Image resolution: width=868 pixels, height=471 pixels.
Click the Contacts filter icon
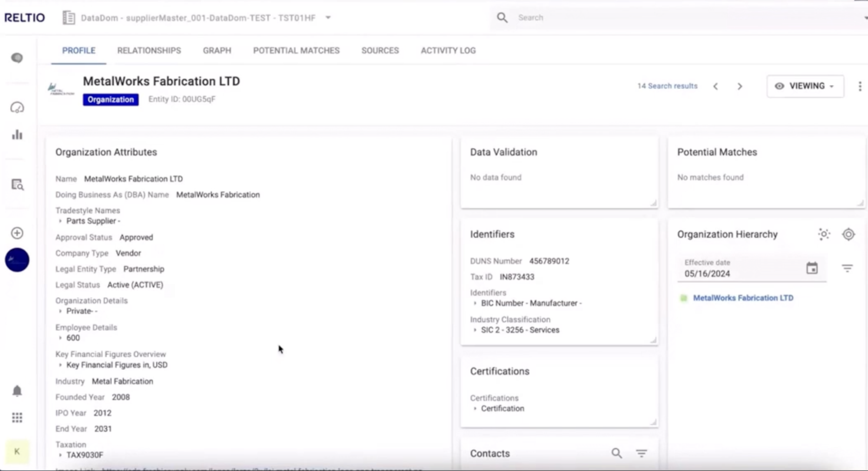pyautogui.click(x=641, y=453)
